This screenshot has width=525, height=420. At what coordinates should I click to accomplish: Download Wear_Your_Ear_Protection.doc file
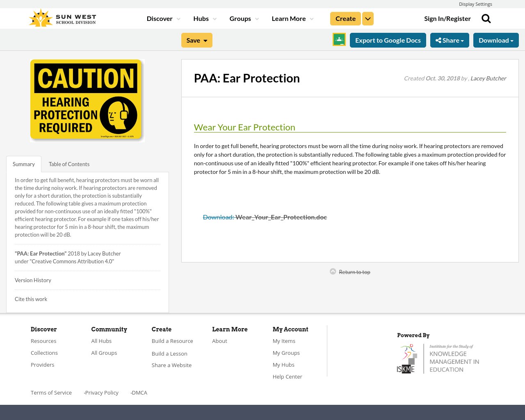point(265,216)
